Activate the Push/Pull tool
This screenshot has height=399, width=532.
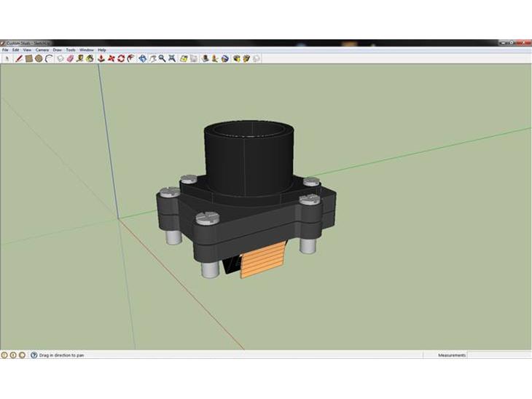click(101, 58)
